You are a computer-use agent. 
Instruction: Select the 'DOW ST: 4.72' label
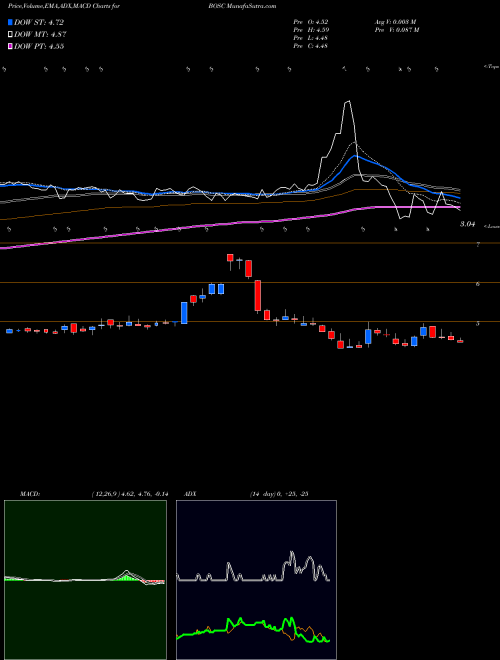[x=39, y=22]
